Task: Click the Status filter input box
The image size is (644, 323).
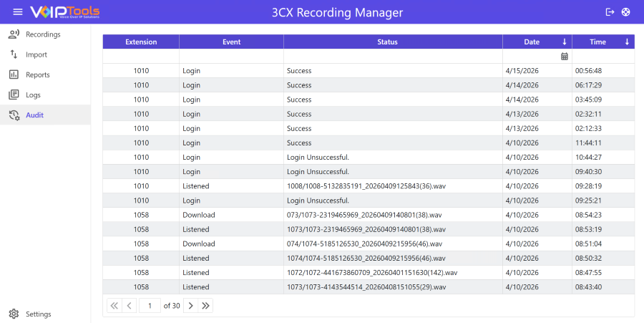Action: coord(393,57)
